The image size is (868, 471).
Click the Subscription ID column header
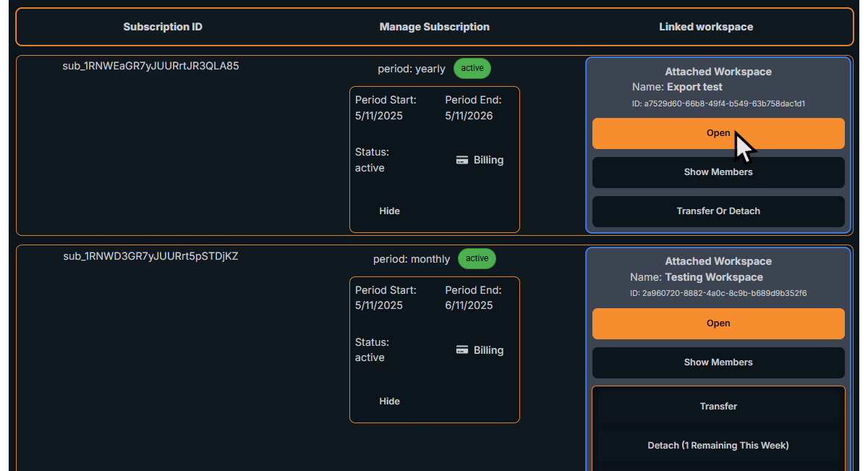coord(162,27)
